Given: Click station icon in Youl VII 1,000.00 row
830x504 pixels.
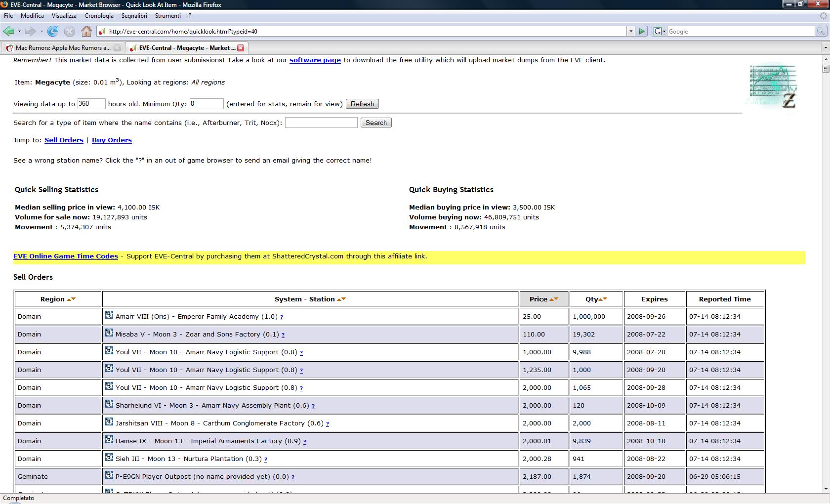Looking at the screenshot, I should [109, 351].
